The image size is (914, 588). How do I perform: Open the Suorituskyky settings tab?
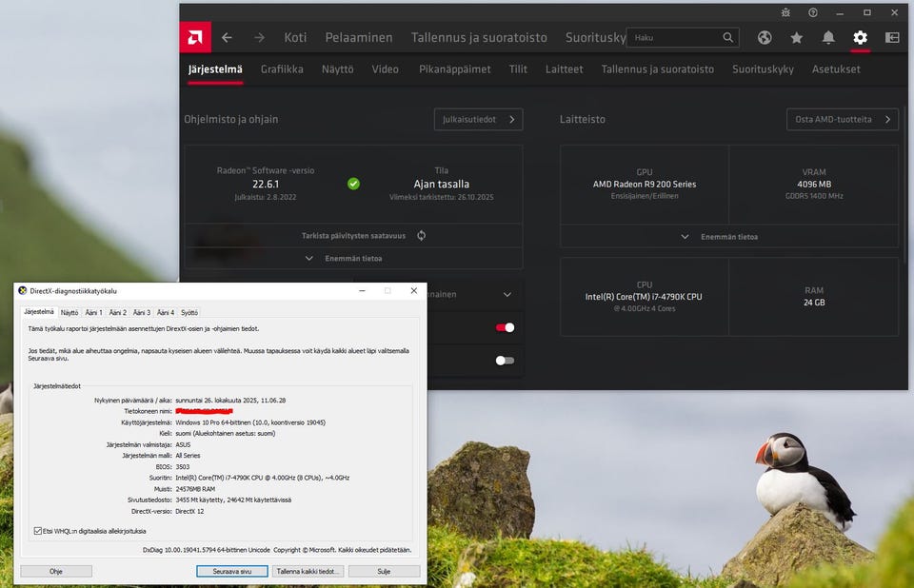click(x=763, y=69)
